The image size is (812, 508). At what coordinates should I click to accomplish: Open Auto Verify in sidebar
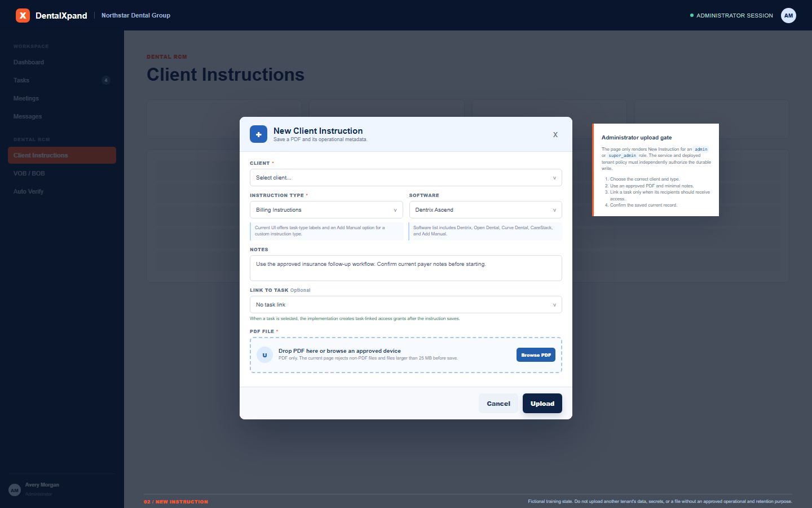click(x=62, y=191)
